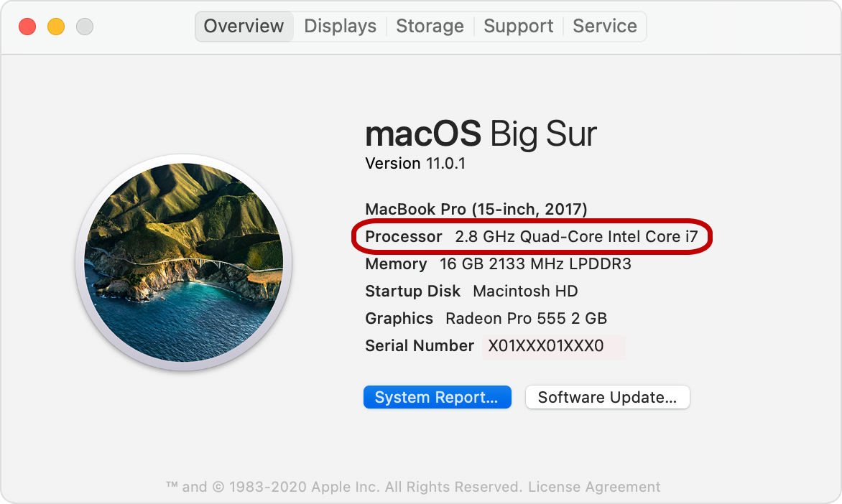Click the macOS Big Sur wallpaper icon
This screenshot has width=842, height=504.
pos(184,263)
